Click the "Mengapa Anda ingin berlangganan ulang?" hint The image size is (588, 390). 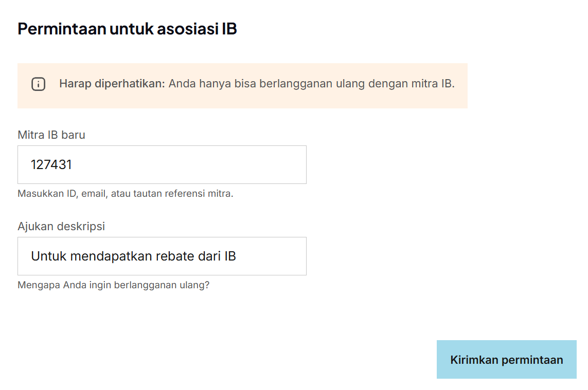[113, 285]
